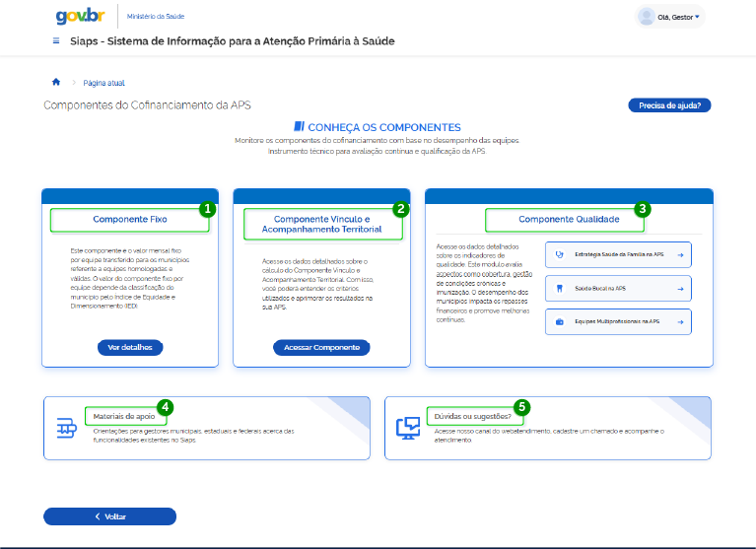The width and height of the screenshot is (756, 549).
Task: Click the gov.br logo
Action: tap(81, 17)
